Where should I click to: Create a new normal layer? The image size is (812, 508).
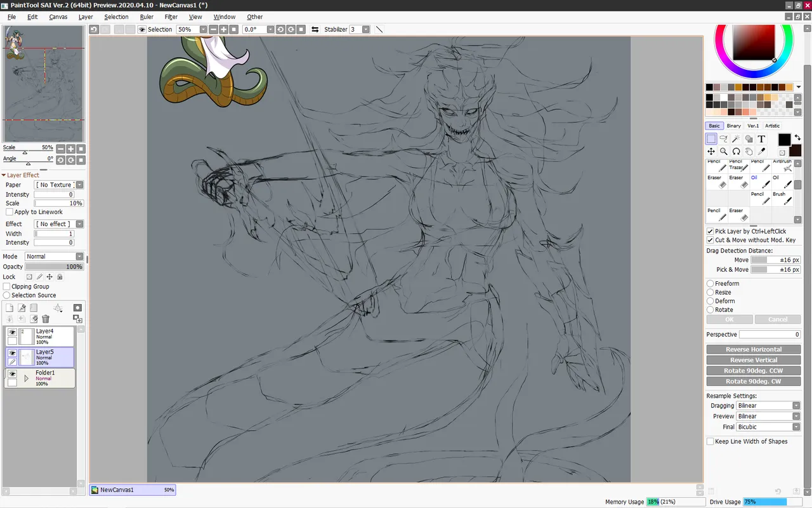pyautogui.click(x=10, y=308)
